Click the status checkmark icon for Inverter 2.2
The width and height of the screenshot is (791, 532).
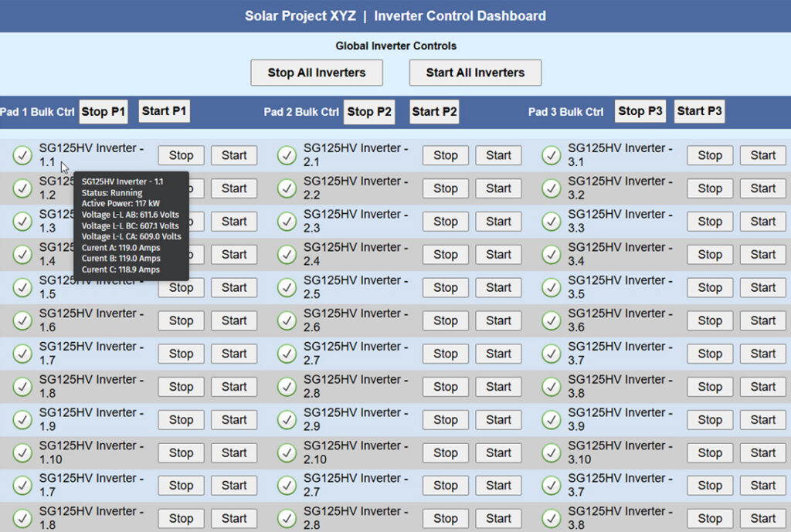click(x=287, y=188)
